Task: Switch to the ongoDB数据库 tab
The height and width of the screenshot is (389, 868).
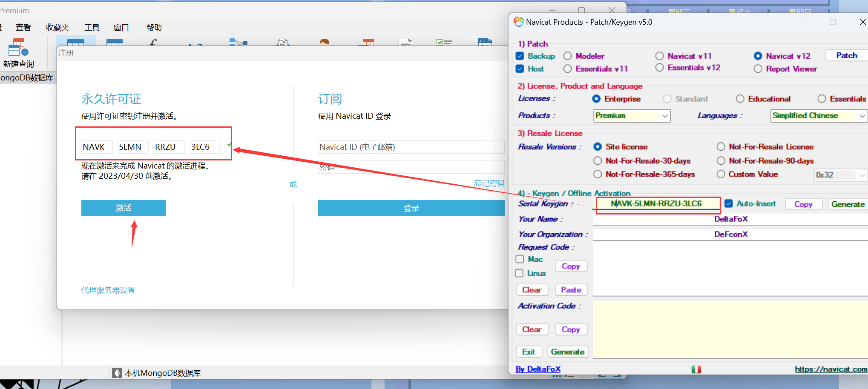Action: pyautogui.click(x=27, y=77)
